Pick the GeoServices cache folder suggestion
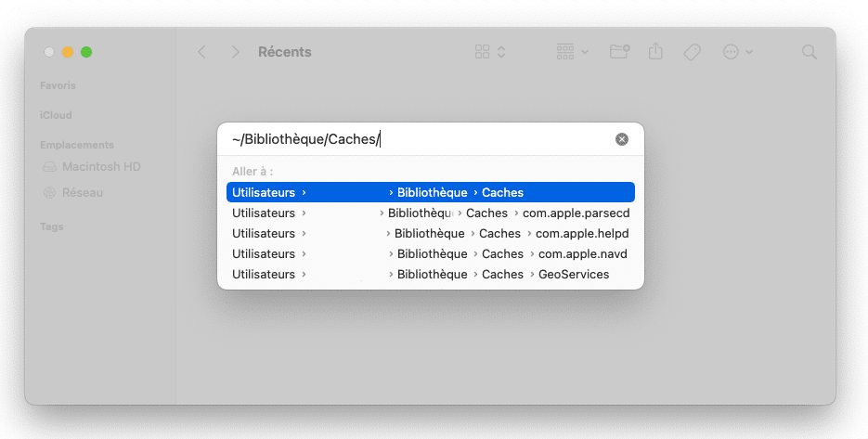Viewport: 868px width, 439px height. [x=430, y=275]
